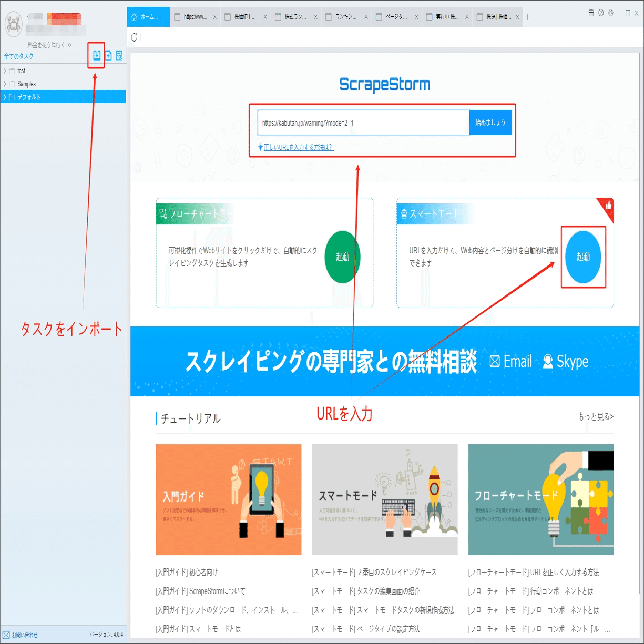The image size is (644, 644).
Task: Open [フローチャートモード] URLを正しく入力する方法 article
Action: point(534,572)
